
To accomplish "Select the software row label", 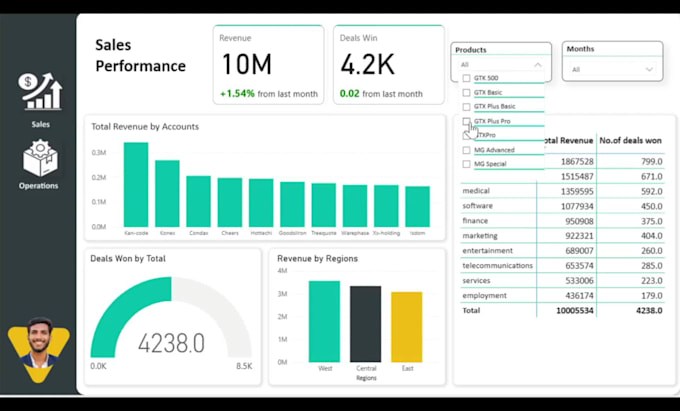I will (x=477, y=206).
